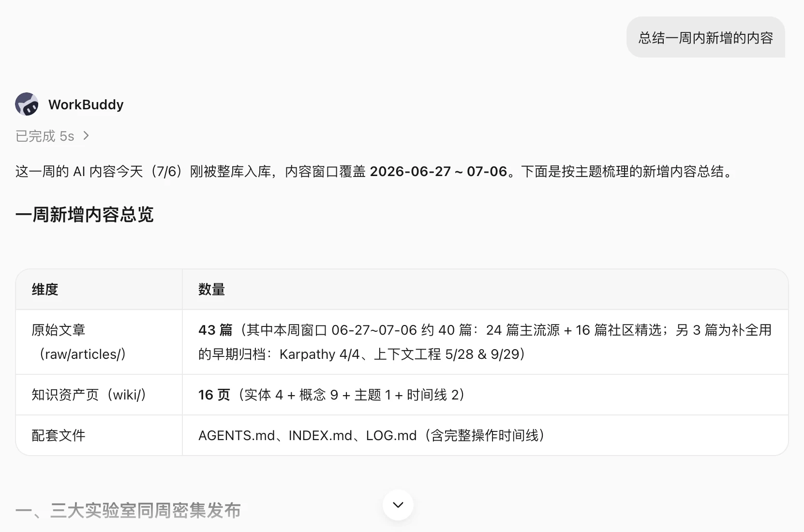The image size is (804, 532).
Task: Click the 知识资产页 (wiki/) cell
Action: (x=99, y=395)
